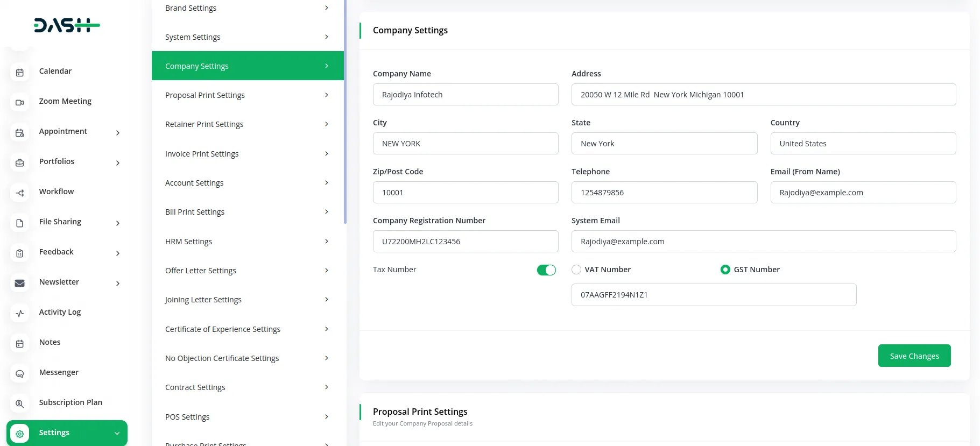Click the Company Name input field
Image resolution: width=980 pixels, height=446 pixels.
coord(466,95)
